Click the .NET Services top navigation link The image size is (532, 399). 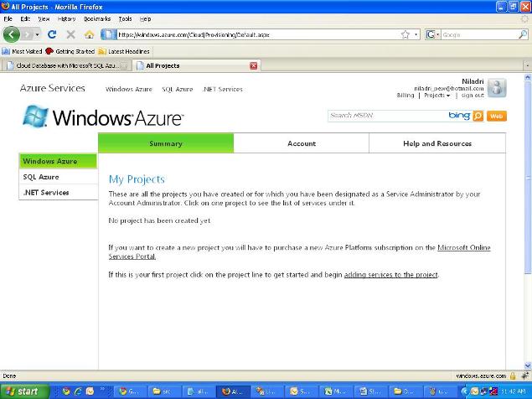pyautogui.click(x=223, y=90)
